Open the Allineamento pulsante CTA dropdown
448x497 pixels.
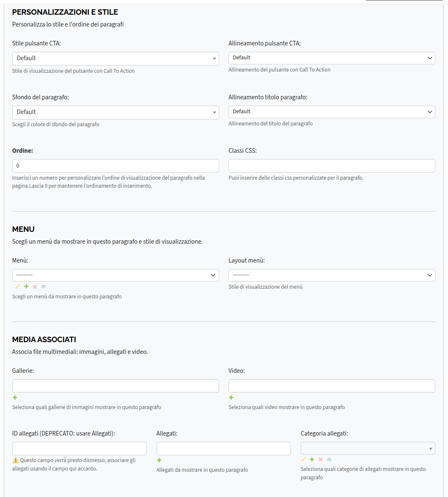332,58
